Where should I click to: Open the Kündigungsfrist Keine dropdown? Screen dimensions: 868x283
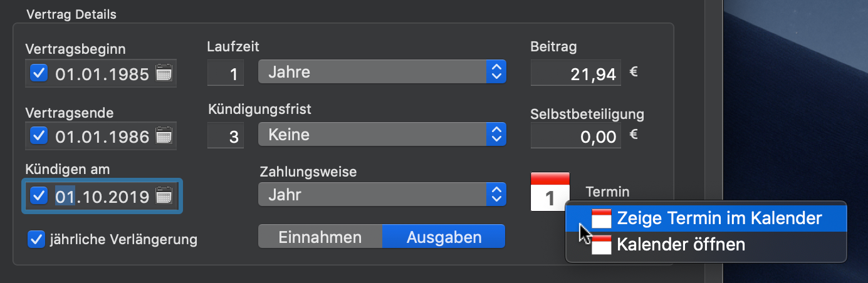click(382, 134)
